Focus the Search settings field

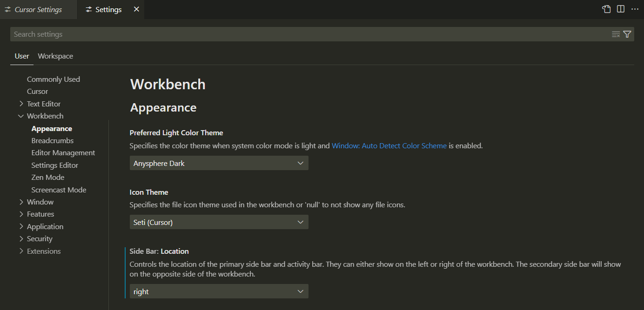pyautogui.click(x=307, y=34)
